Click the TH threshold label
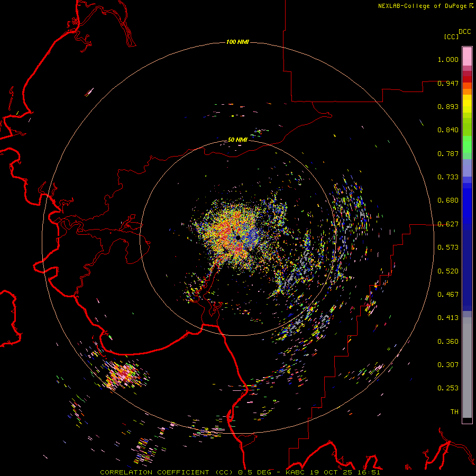Image resolution: width=476 pixels, height=476 pixels. (454, 412)
